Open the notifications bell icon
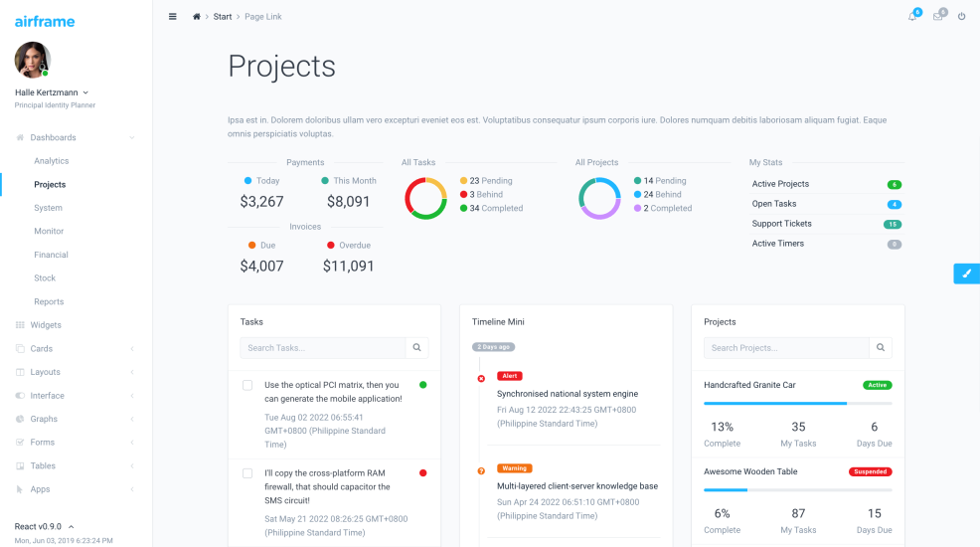The width and height of the screenshot is (980, 547). point(912,17)
